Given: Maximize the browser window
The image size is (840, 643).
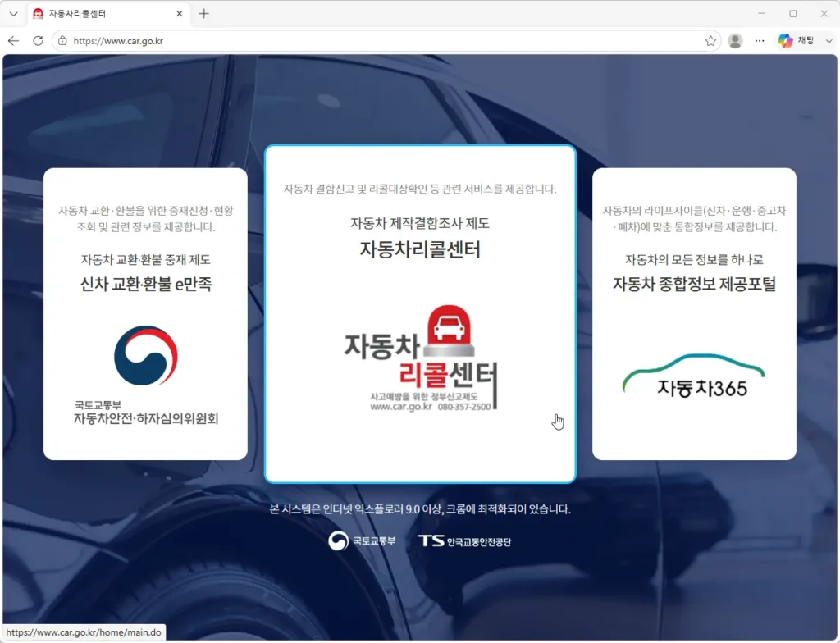Looking at the screenshot, I should (793, 14).
